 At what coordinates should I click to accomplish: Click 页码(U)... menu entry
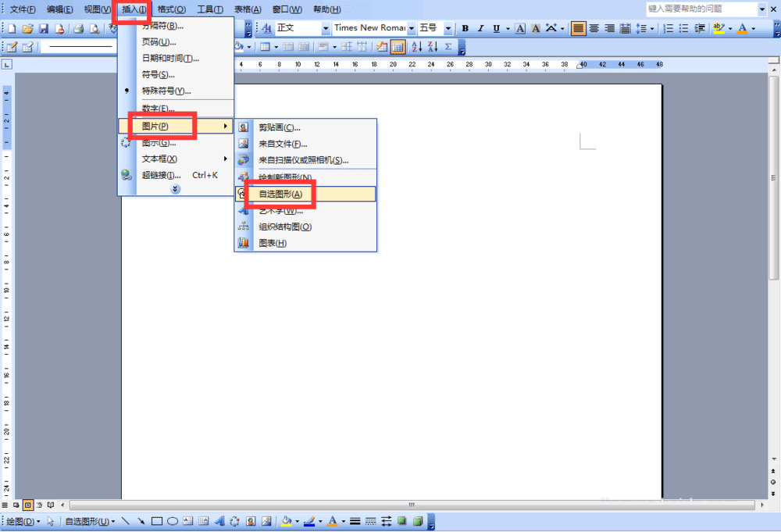click(175, 42)
